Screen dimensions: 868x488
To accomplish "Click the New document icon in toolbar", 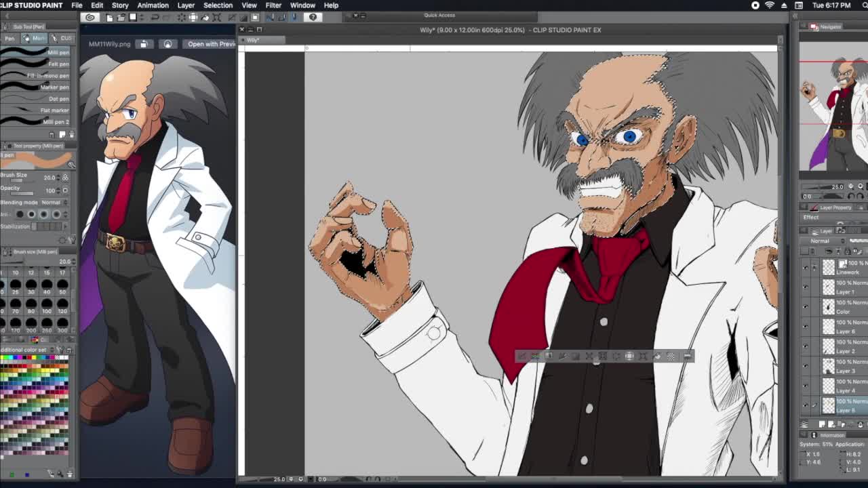I will (109, 17).
